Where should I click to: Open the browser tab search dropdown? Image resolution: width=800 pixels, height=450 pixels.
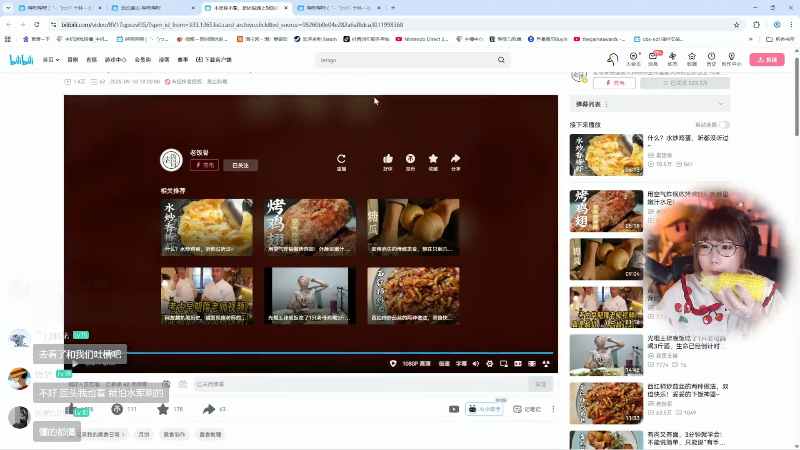tap(8, 8)
